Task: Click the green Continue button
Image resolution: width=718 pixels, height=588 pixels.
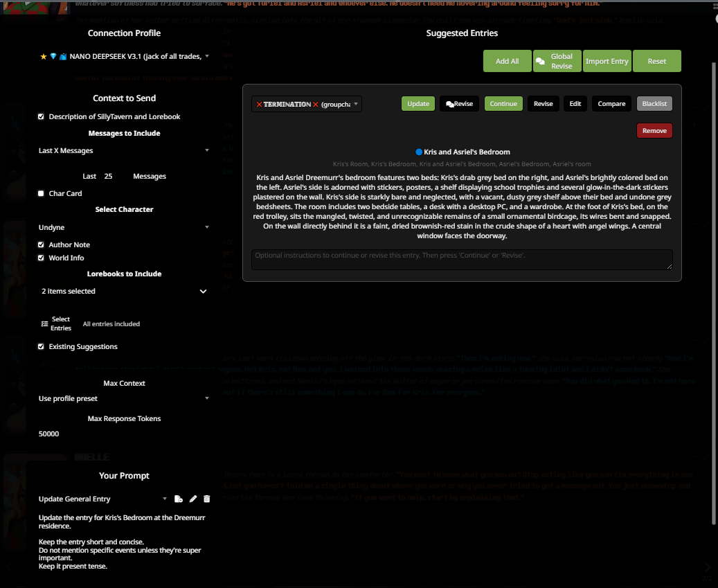Action: pyautogui.click(x=503, y=104)
